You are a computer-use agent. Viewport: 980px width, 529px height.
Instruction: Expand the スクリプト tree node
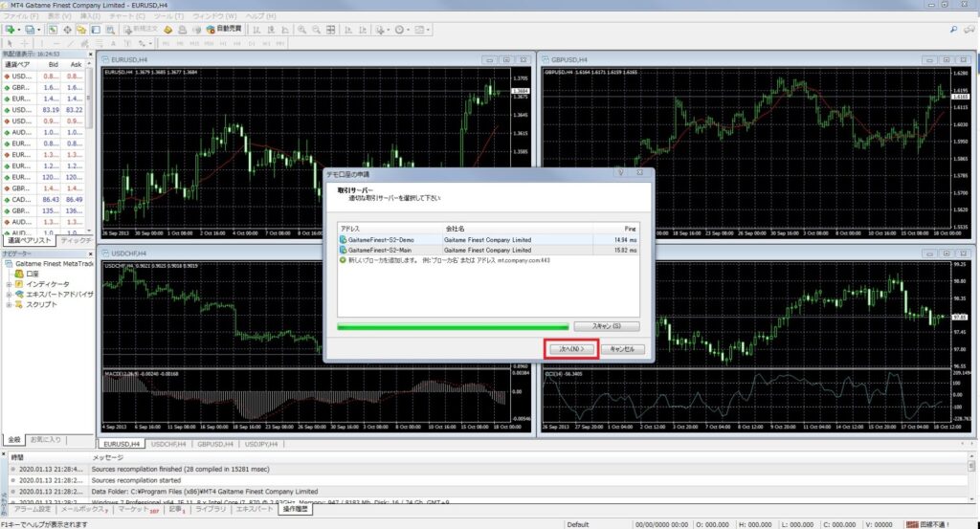point(9,305)
